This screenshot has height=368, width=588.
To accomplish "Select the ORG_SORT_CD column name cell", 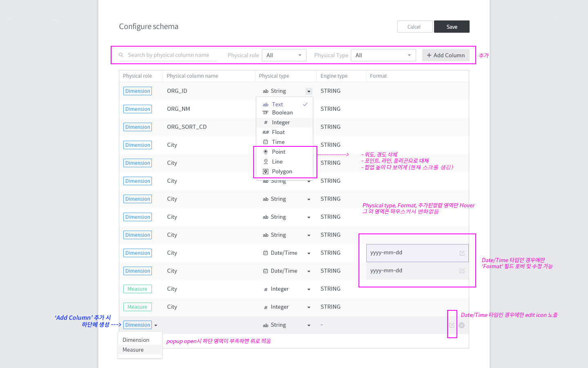I will 187,127.
